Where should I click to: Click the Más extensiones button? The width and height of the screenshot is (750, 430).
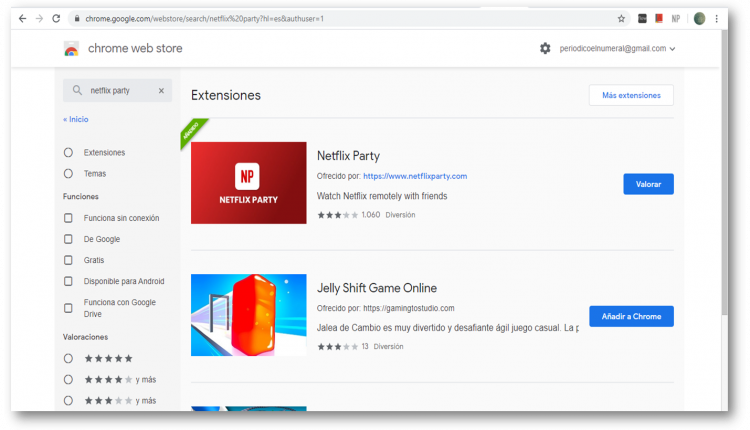coord(631,95)
